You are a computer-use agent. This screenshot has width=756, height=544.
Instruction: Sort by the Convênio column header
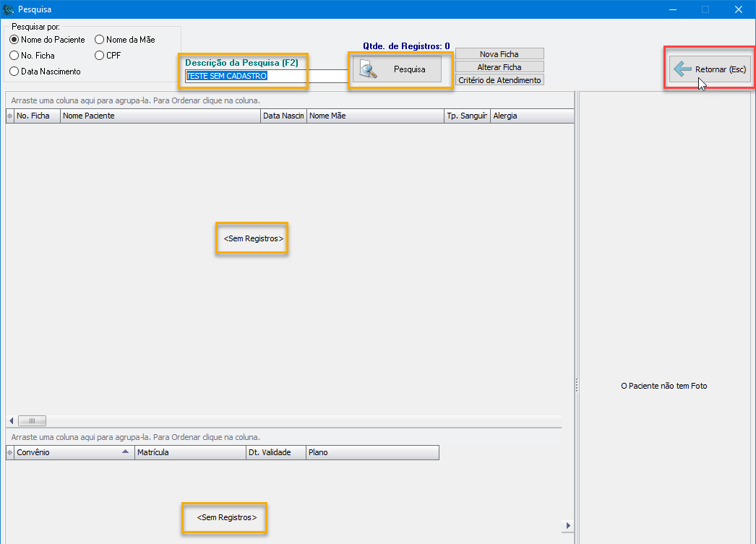point(69,452)
